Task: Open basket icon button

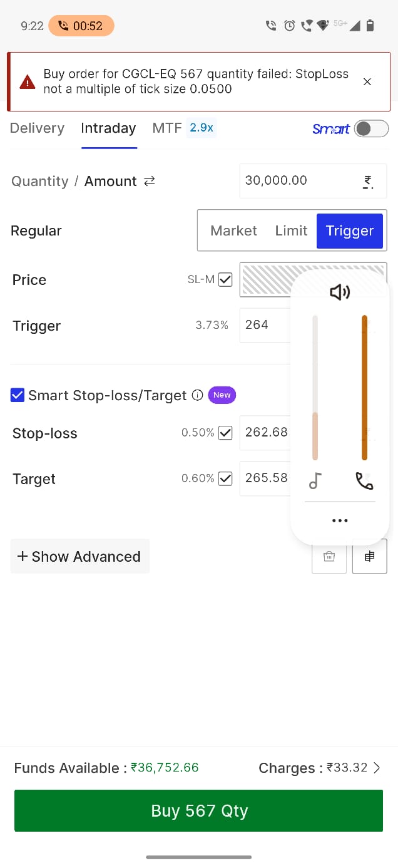Action: coord(329,556)
